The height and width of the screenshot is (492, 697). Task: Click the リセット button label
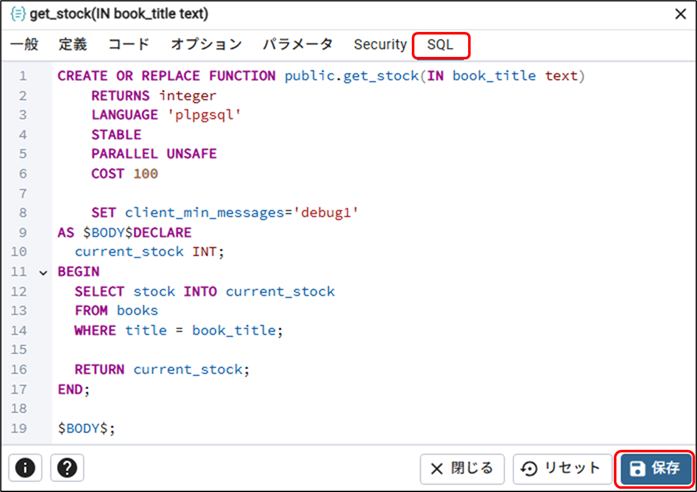click(573, 468)
